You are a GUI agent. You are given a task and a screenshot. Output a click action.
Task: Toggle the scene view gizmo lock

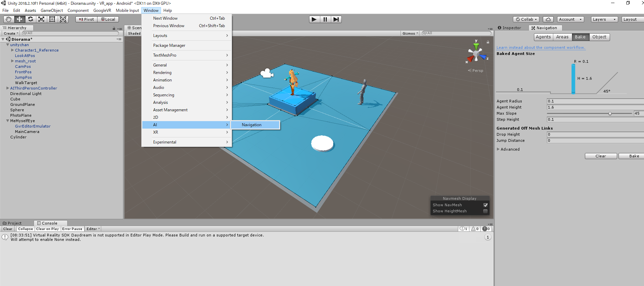point(488,42)
